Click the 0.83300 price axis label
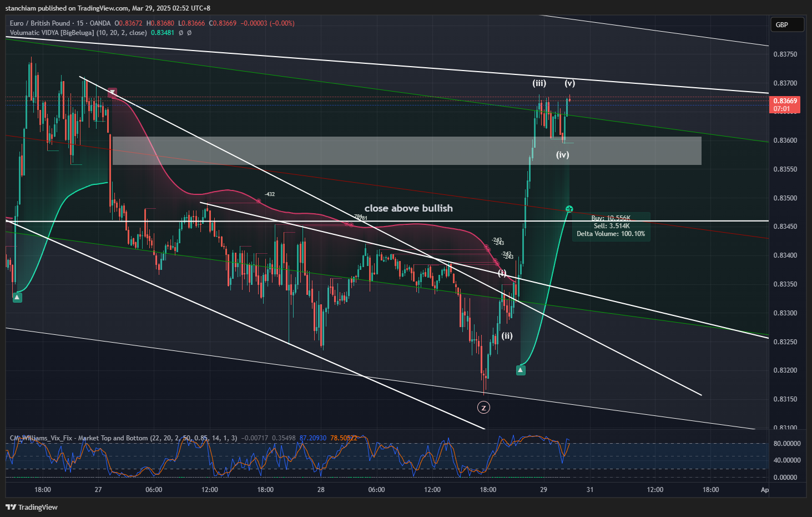This screenshot has height=517, width=812. (x=785, y=313)
